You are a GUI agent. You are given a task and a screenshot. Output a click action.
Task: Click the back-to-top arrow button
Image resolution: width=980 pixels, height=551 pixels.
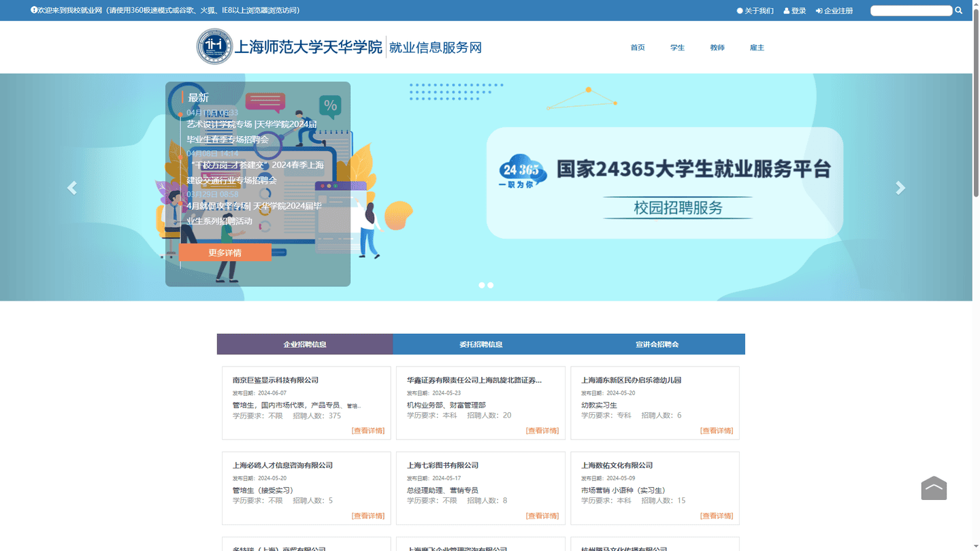click(x=934, y=488)
